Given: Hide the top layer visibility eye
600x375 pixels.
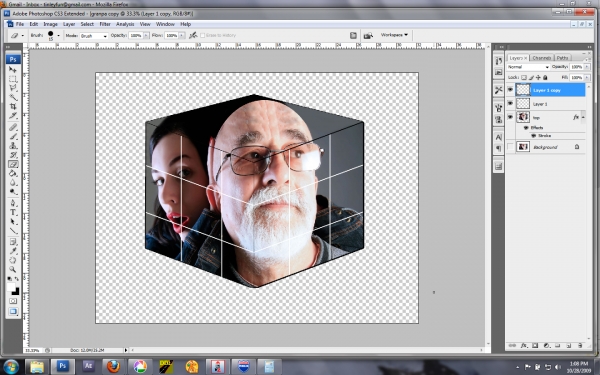Looking at the screenshot, I should coord(510,117).
